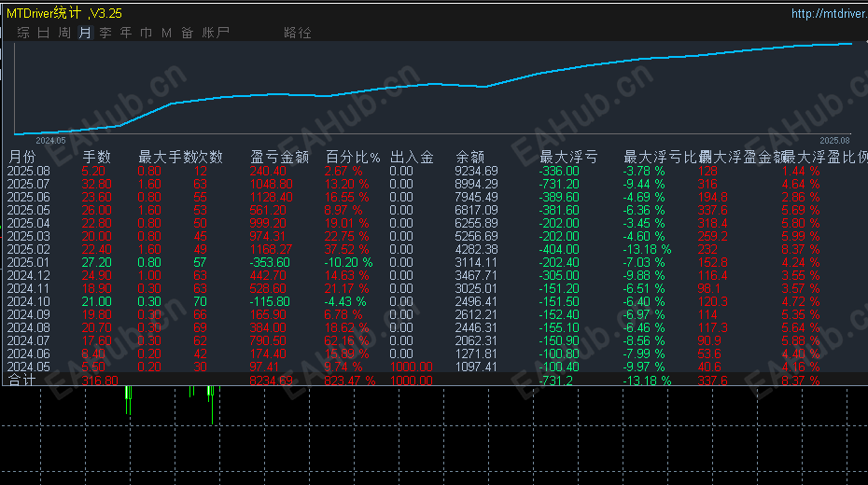Select the 2024.06 month row label

tap(28, 353)
